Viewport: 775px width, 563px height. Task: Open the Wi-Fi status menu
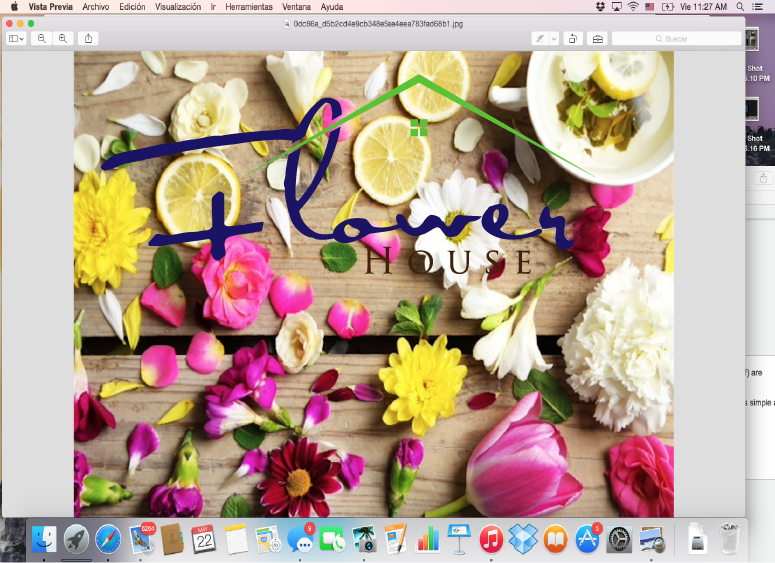[x=633, y=6]
